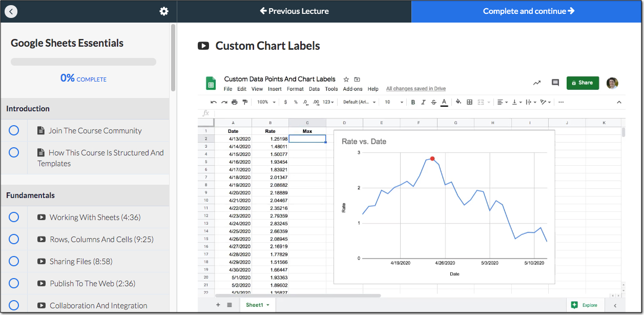Open the text color picker
The image size is (644, 315).
click(x=444, y=102)
